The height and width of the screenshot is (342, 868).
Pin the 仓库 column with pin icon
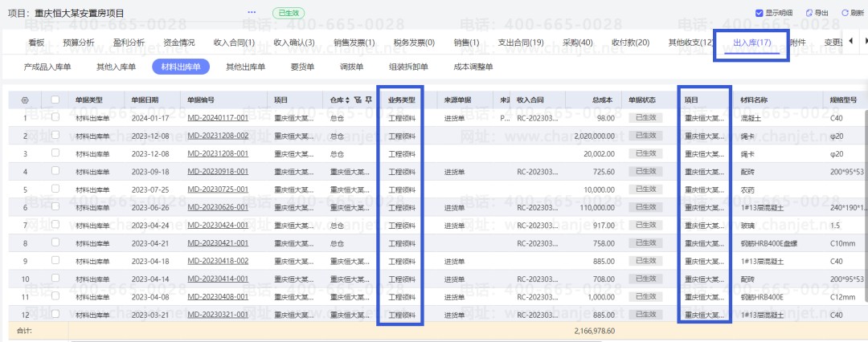coord(368,100)
